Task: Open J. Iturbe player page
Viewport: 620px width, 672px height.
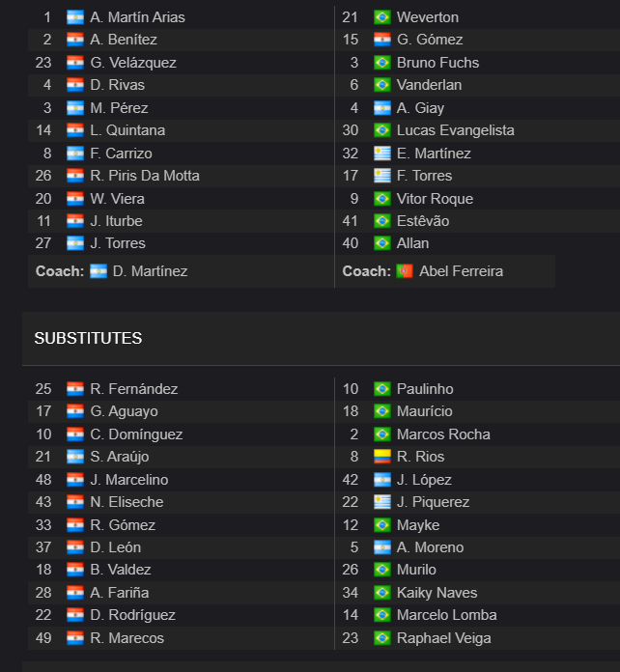Action: 116,221
